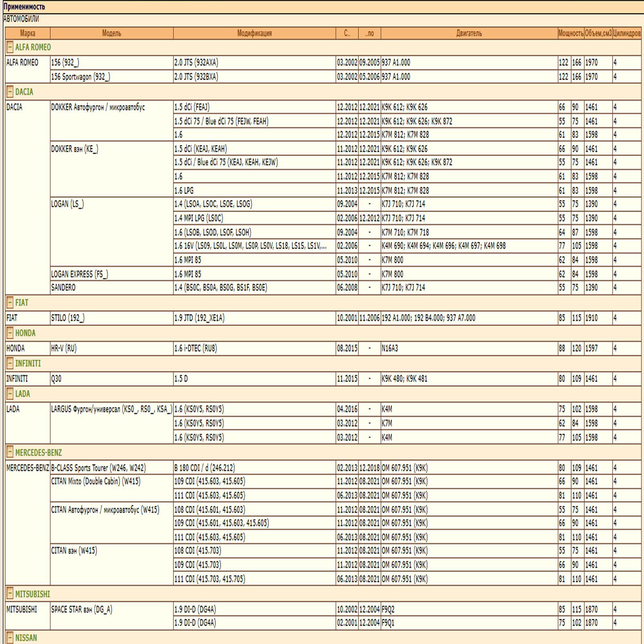Click the Объем,см3 column header

click(x=598, y=33)
